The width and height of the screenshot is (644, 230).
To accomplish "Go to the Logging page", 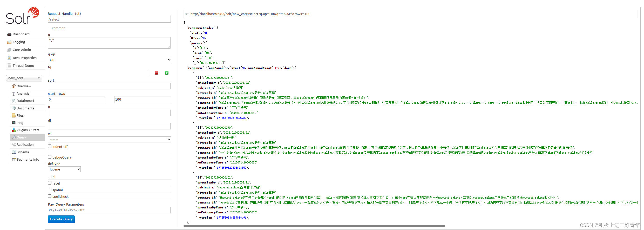I will (x=19, y=42).
